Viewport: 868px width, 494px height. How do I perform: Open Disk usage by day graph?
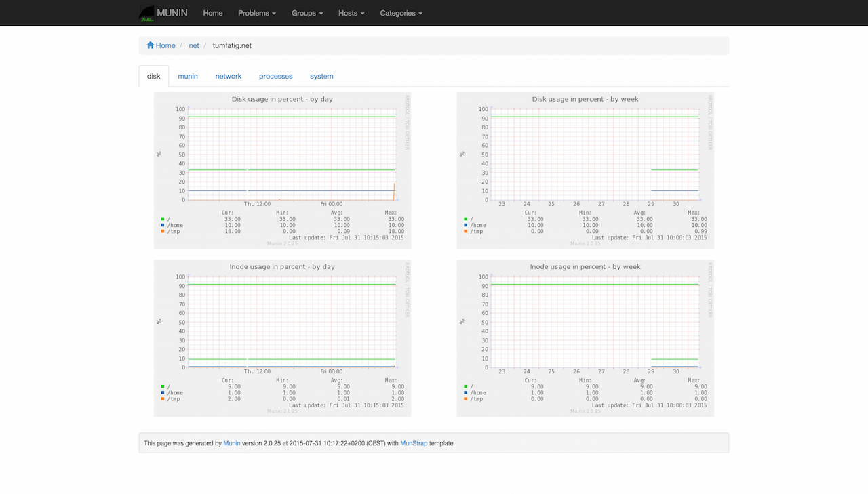[282, 171]
